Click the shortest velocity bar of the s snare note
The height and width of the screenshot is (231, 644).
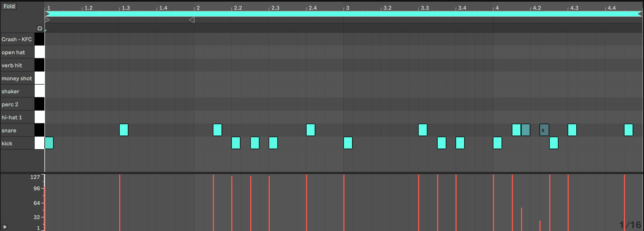tap(540, 226)
